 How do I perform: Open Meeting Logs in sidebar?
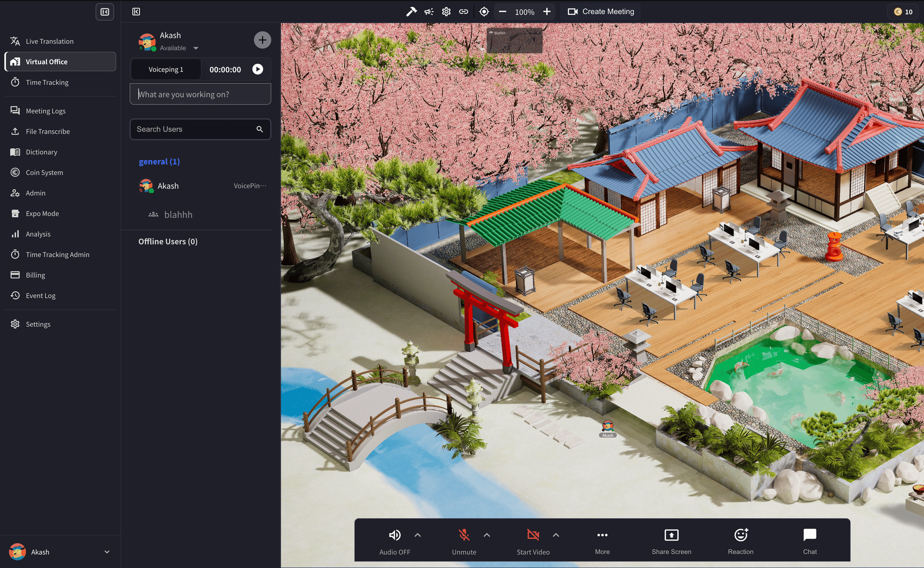click(60, 111)
